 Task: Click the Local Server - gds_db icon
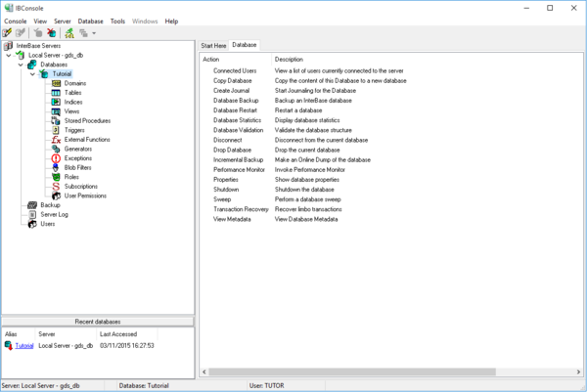21,55
